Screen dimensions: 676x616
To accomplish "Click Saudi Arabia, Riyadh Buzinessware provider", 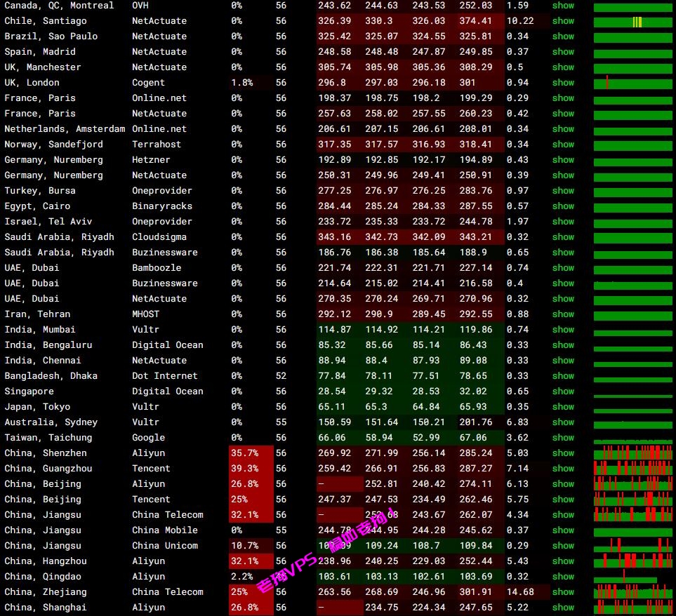I will [165, 253].
